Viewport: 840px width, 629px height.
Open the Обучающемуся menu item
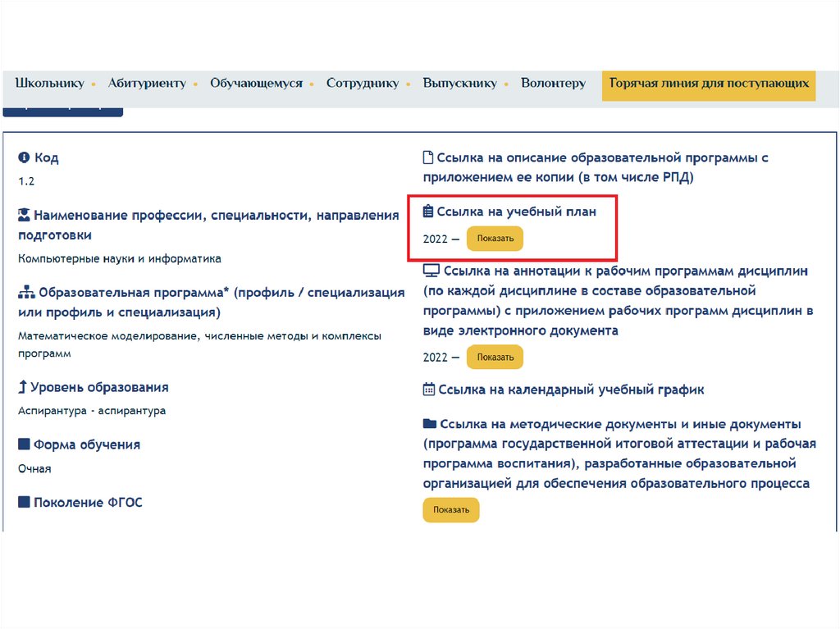coord(256,83)
